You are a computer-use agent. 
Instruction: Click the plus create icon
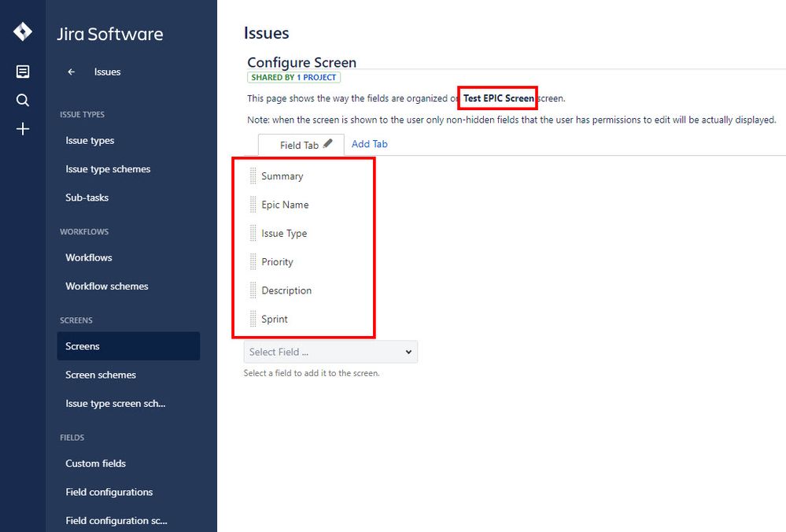[x=23, y=129]
